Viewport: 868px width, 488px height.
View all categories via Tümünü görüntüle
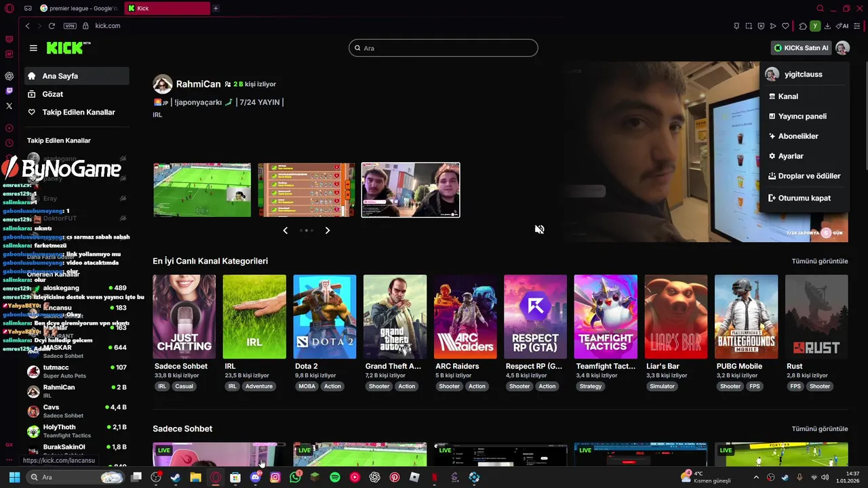click(820, 261)
